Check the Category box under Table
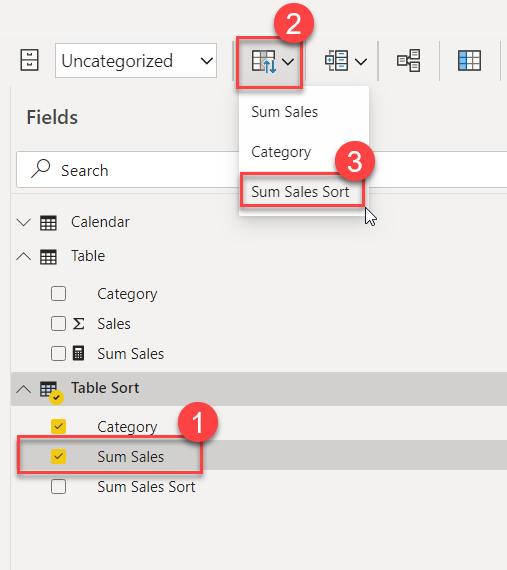 tap(59, 294)
